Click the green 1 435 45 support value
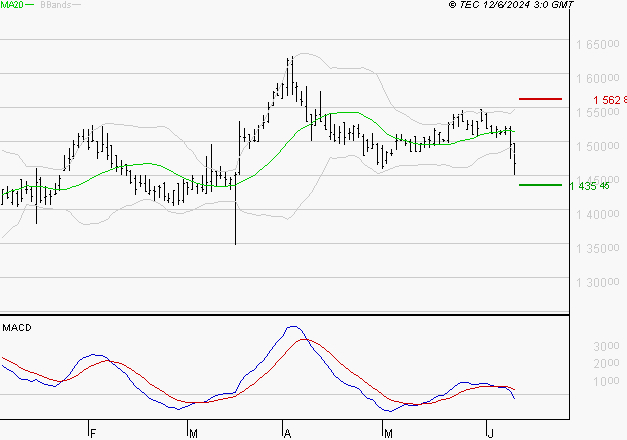 click(x=589, y=186)
